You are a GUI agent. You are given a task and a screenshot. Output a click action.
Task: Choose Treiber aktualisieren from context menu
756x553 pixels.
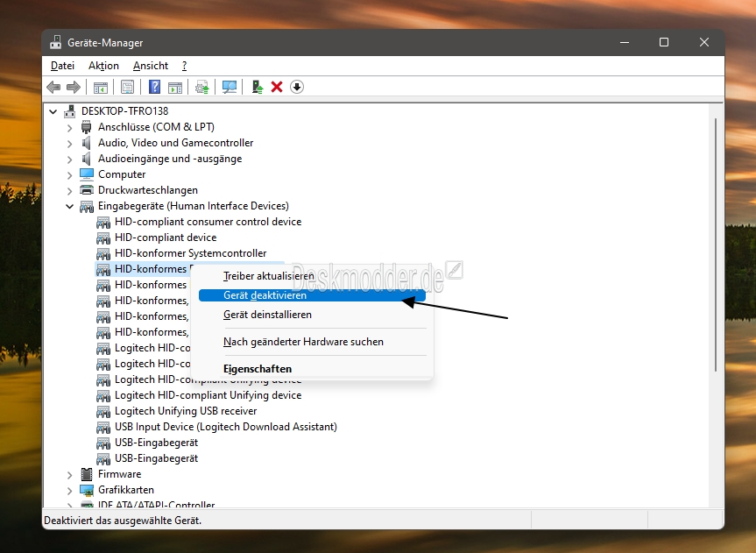coord(313,276)
